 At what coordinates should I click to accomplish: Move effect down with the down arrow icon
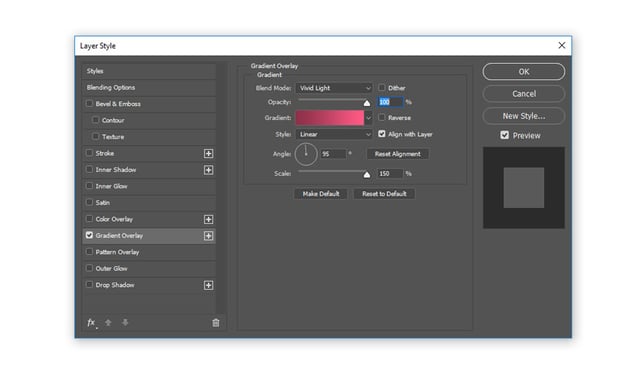pos(125,323)
